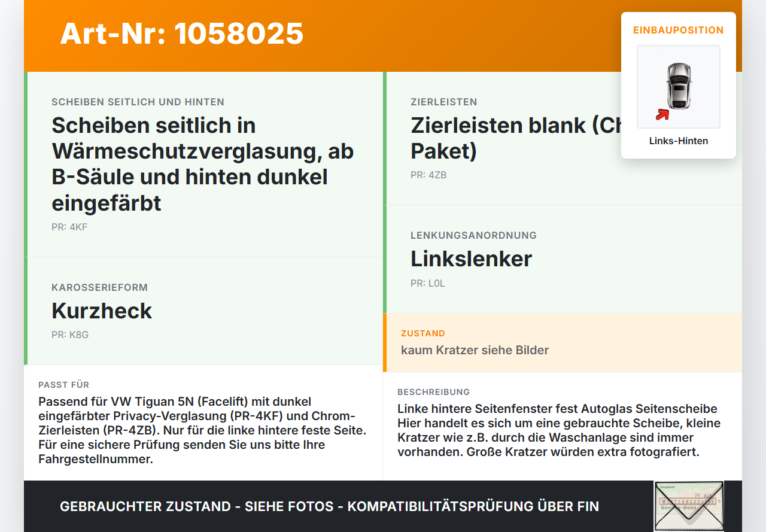The height and width of the screenshot is (532, 766).
Task: Select the BESCHREIBUNG heading
Action: pos(433,392)
